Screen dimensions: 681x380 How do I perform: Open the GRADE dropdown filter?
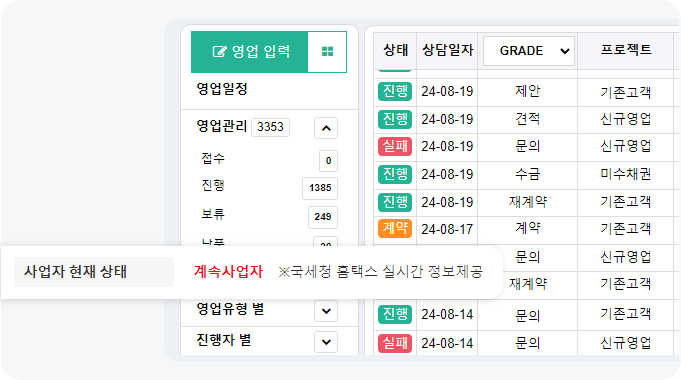(x=529, y=51)
